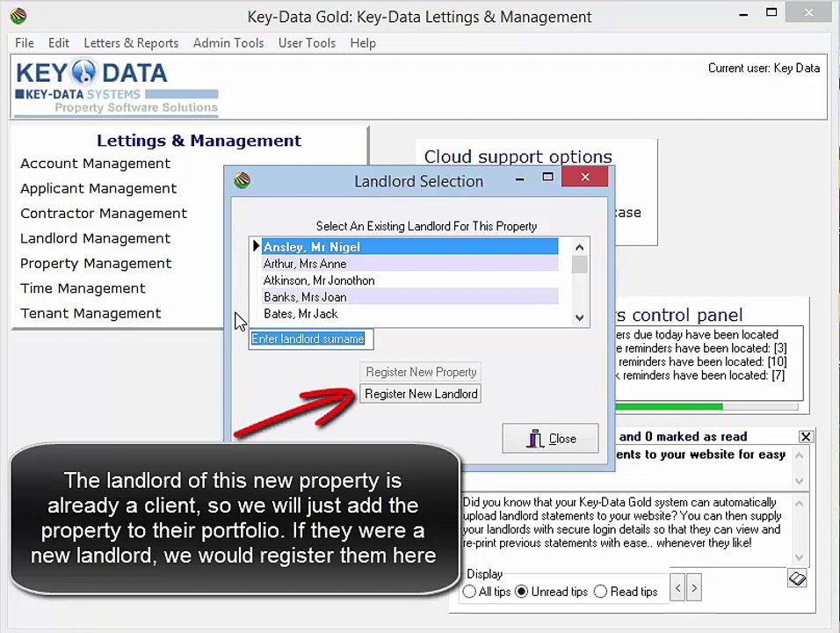Minimize the Landlord Selection dialog
This screenshot has width=840, height=633.
pyautogui.click(x=519, y=179)
